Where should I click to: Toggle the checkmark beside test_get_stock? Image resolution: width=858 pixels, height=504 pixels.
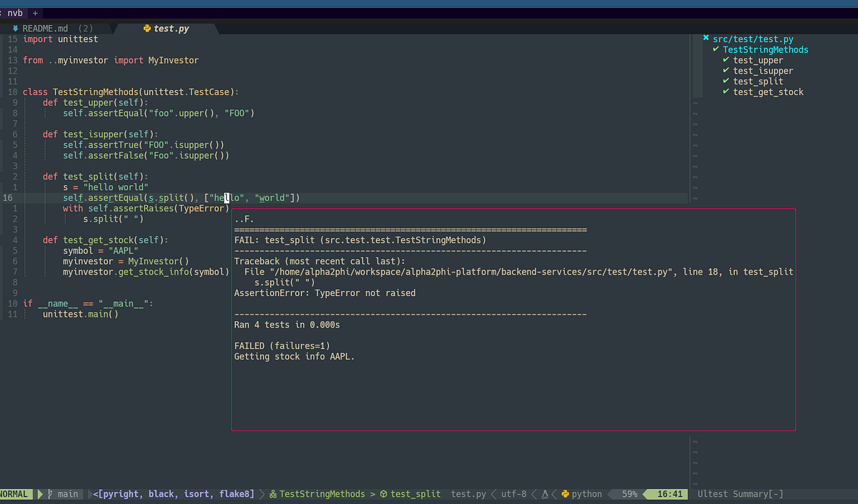pos(725,92)
